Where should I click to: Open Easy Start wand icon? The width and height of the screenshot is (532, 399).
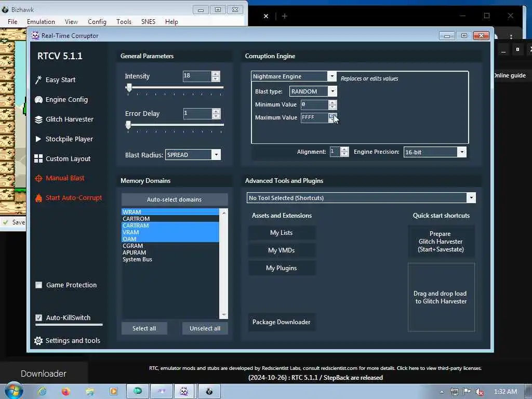[38, 79]
